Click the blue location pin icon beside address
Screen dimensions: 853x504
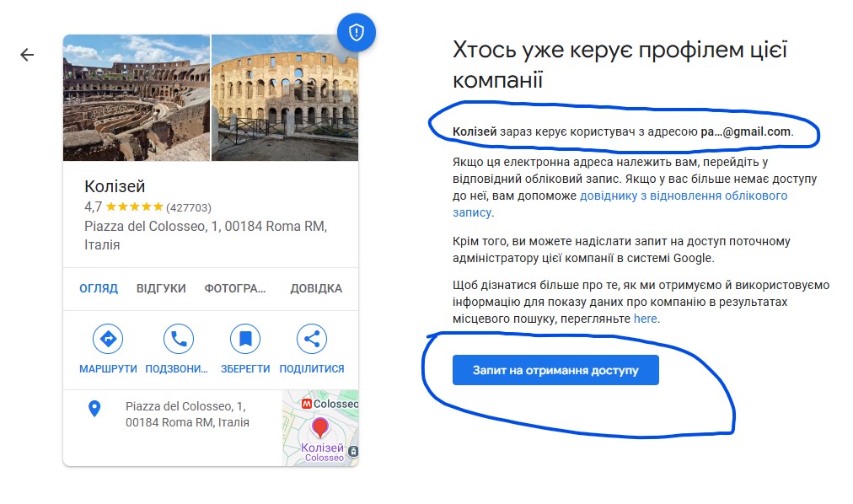click(94, 409)
